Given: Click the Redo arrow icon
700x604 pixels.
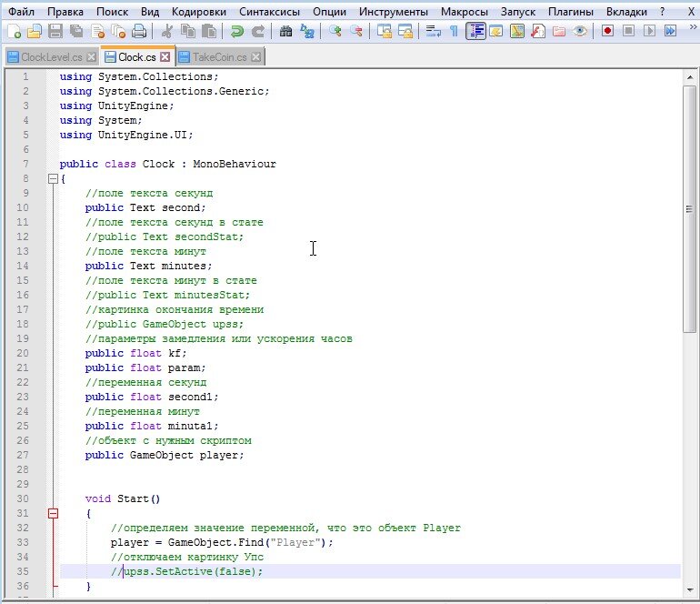Looking at the screenshot, I should 258,31.
